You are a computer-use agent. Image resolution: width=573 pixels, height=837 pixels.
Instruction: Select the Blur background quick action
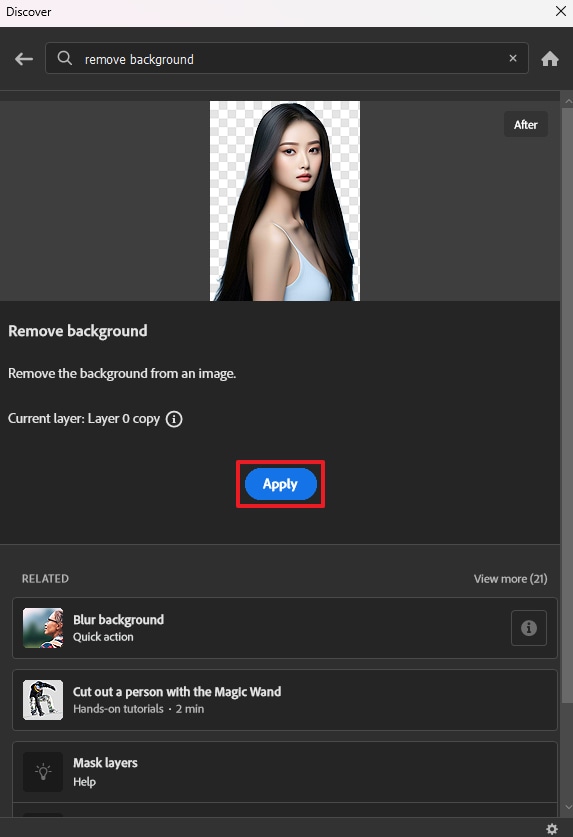pyautogui.click(x=285, y=628)
